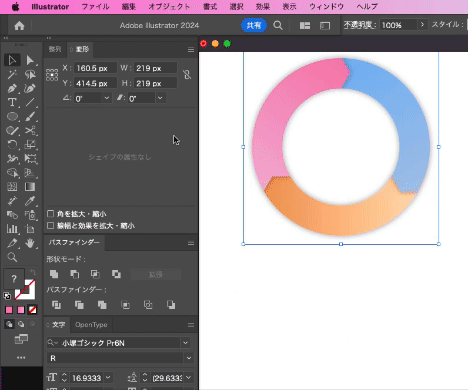Open the Transform panel menu
Viewport: 468px width, 390px height.
point(191,50)
